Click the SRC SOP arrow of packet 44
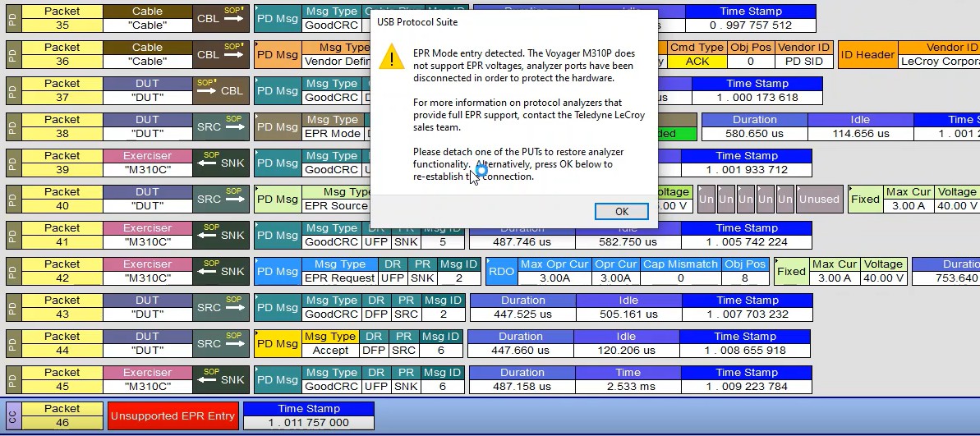 pos(221,344)
